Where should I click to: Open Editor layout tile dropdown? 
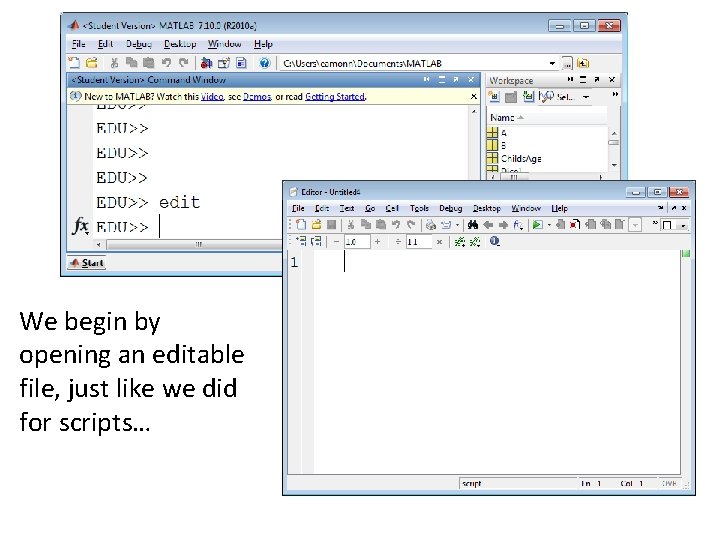click(x=683, y=225)
